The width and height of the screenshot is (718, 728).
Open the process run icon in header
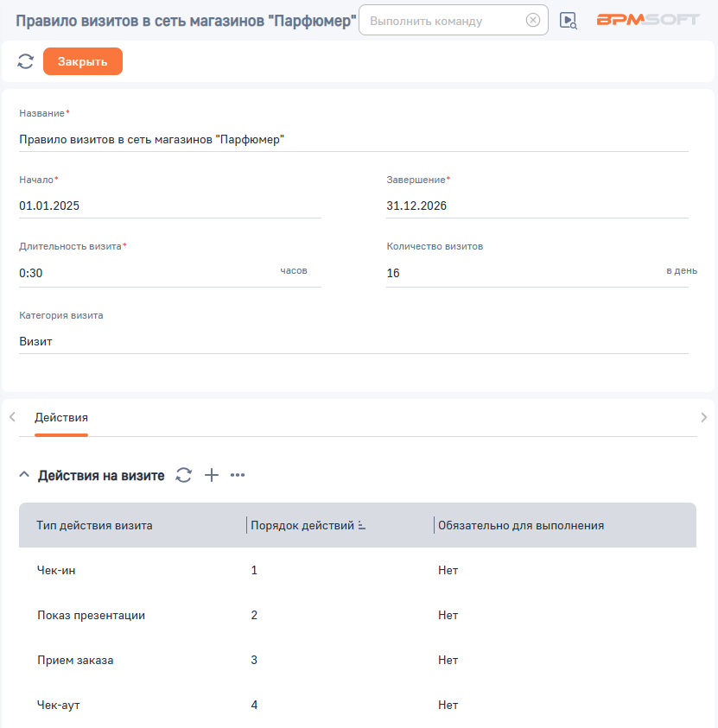[x=568, y=21]
